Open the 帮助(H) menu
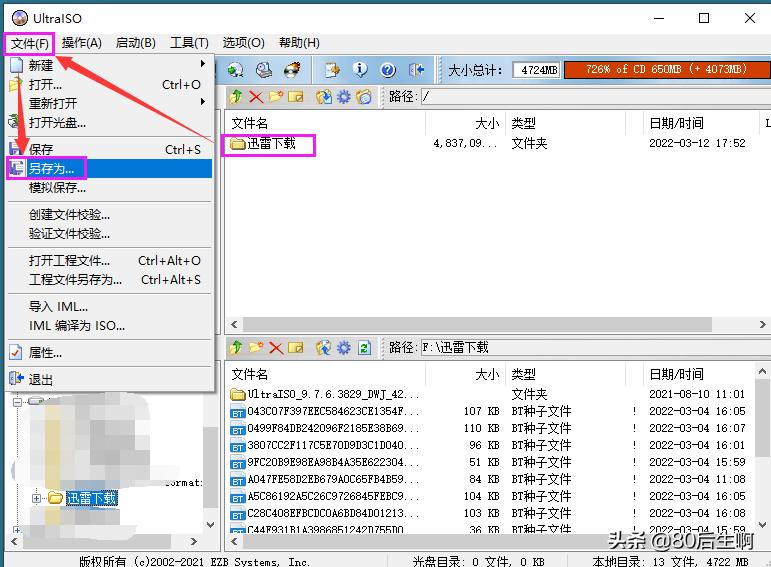This screenshot has height=567, width=771. click(299, 43)
